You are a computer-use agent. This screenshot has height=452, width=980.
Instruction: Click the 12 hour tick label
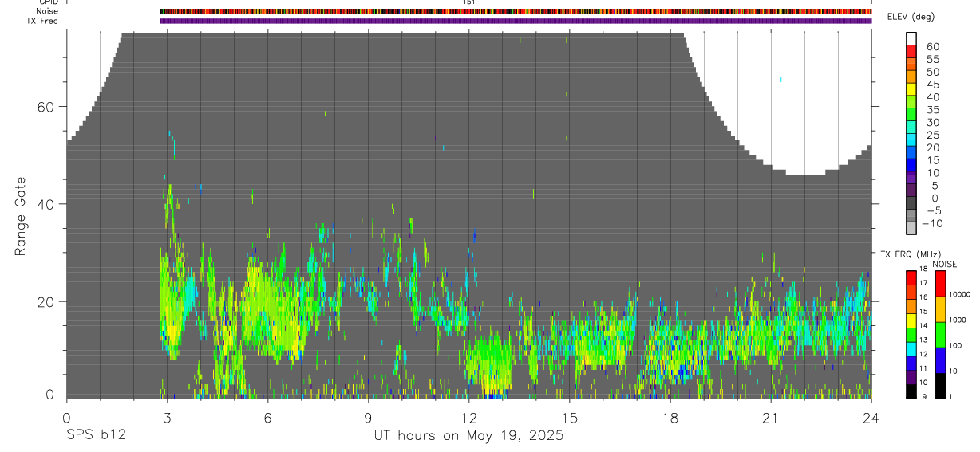point(468,418)
